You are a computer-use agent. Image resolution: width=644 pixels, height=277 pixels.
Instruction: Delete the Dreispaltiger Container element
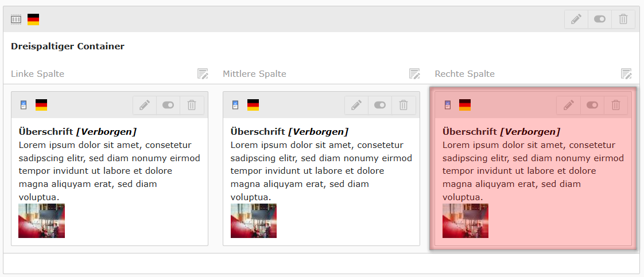coord(623,19)
